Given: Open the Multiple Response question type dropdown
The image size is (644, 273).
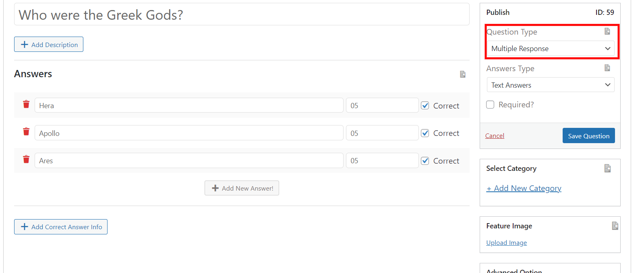Looking at the screenshot, I should click(551, 48).
